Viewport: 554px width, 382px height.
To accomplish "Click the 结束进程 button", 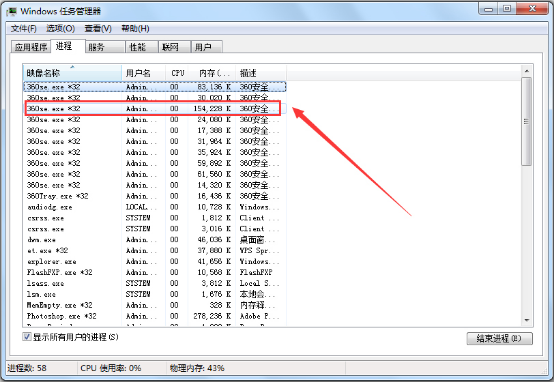I will point(499,338).
